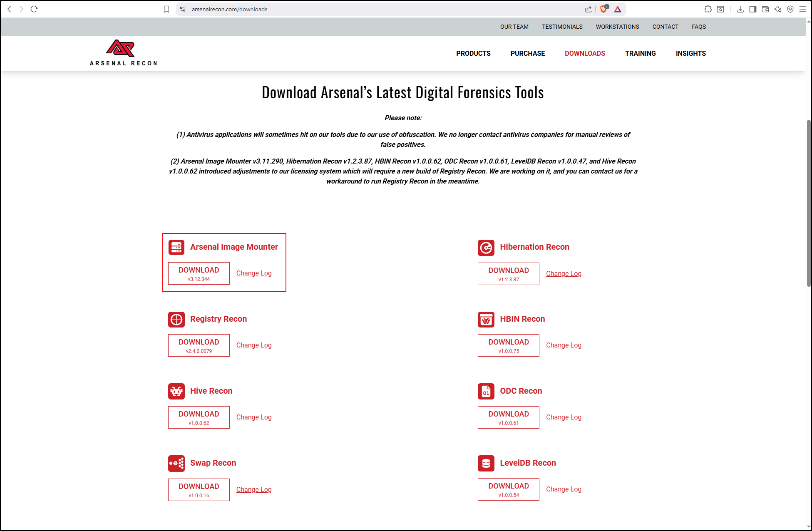The width and height of the screenshot is (812, 531).
Task: Click the Hive Recon invader icon
Action: pos(176,391)
